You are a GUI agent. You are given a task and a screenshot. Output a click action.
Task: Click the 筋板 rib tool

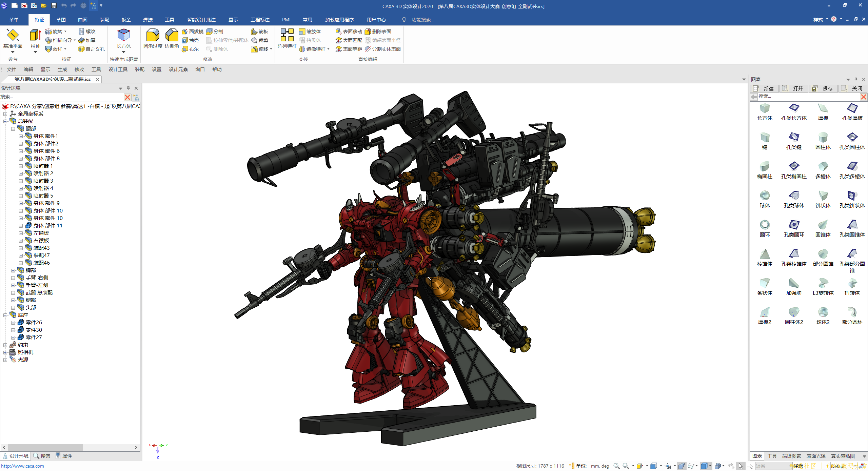tap(260, 32)
